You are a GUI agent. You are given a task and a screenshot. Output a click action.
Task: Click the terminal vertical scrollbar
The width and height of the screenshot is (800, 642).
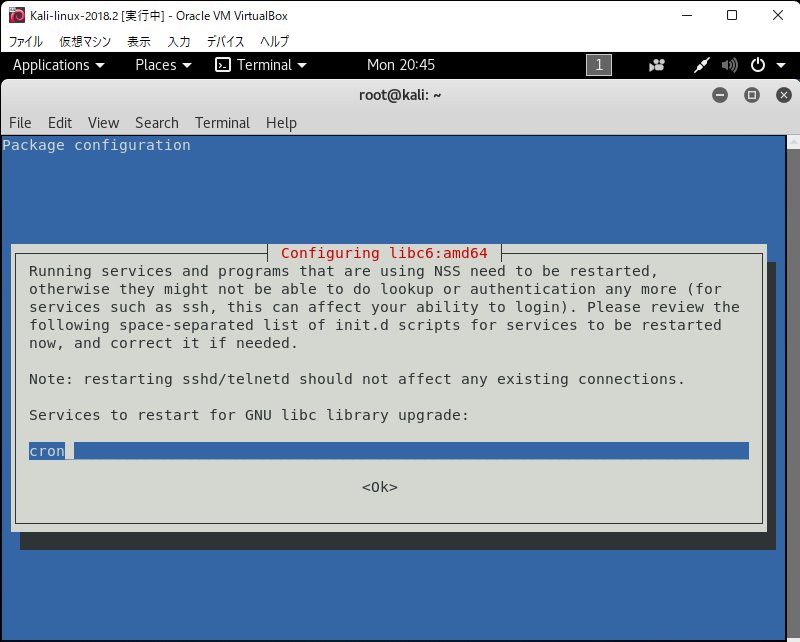pos(793,388)
